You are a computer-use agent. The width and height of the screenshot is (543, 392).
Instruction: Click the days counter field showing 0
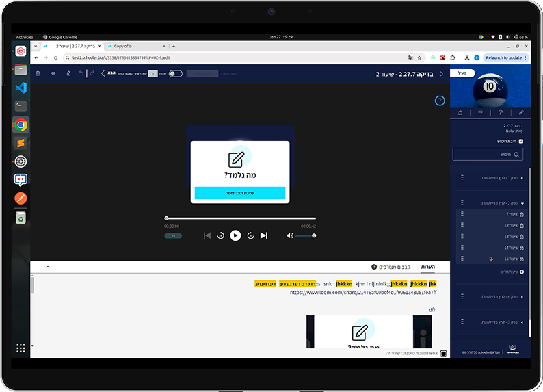[153, 73]
